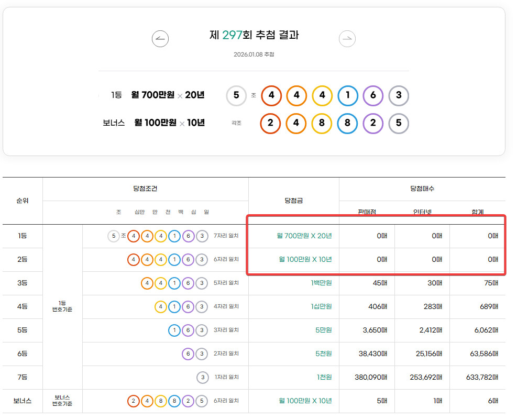Click '6,062매' total in 5등 row
This screenshot has width=517, height=420.
click(486, 330)
